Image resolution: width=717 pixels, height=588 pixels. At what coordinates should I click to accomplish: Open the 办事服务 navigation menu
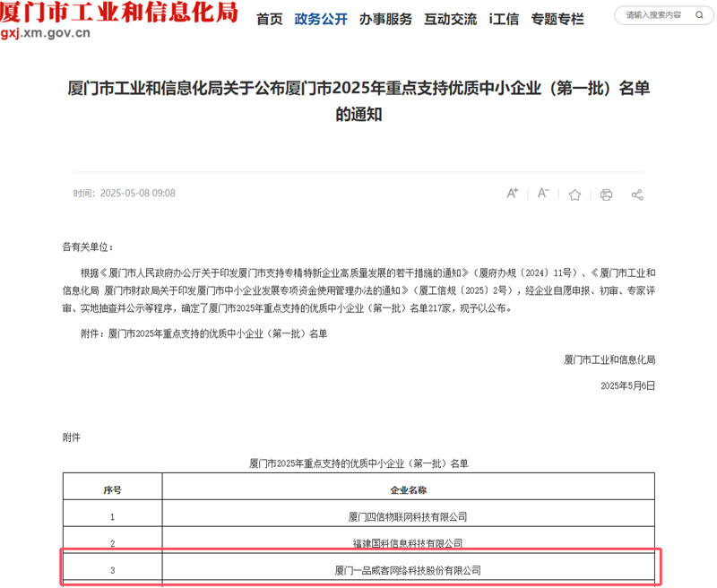click(385, 19)
